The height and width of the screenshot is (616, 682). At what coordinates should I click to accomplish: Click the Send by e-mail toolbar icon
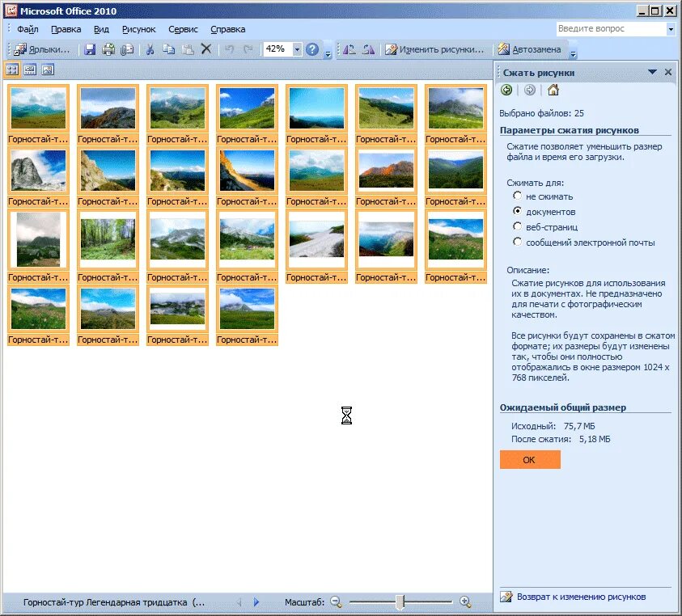click(x=126, y=49)
